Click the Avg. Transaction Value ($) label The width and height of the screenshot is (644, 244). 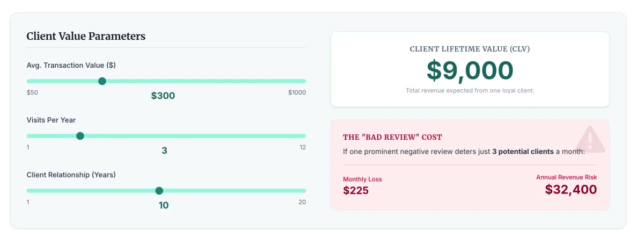click(x=71, y=65)
